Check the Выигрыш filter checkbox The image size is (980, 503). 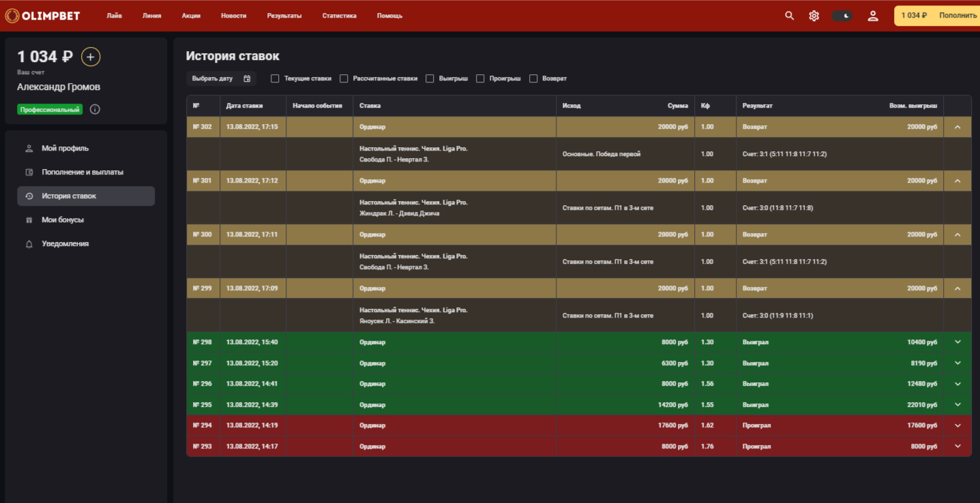pos(430,78)
